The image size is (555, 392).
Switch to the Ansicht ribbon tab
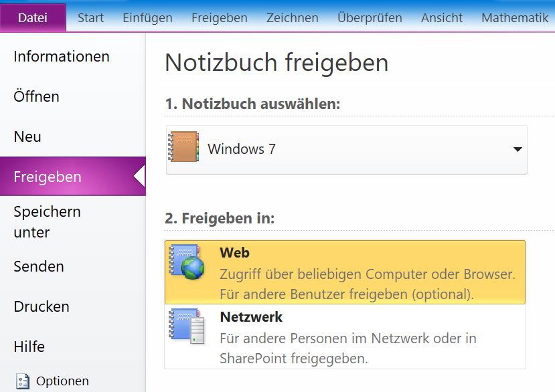pos(442,17)
